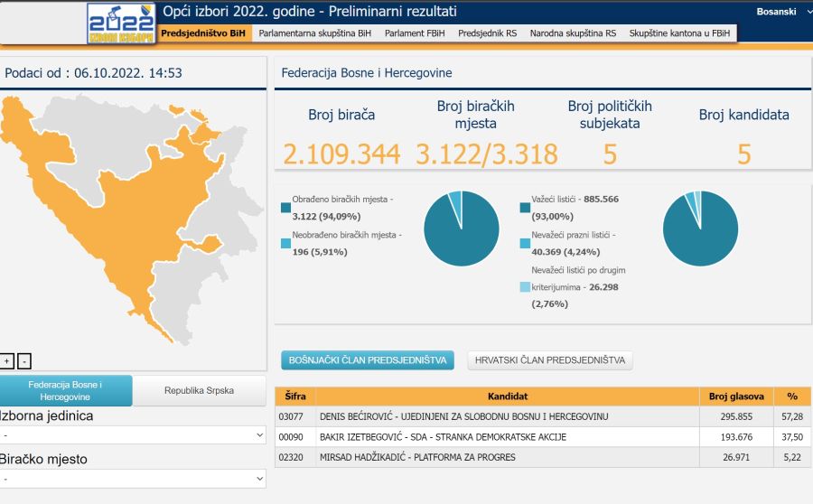Screen dimensions: 813x504
Task: Go to the Predsjednik RS tab
Action: pos(487,33)
